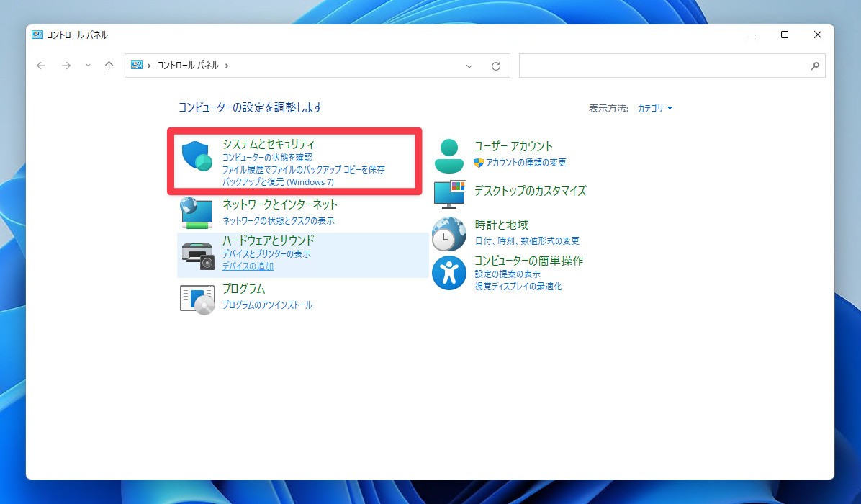Expand the address bar history dropdown

pyautogui.click(x=469, y=66)
